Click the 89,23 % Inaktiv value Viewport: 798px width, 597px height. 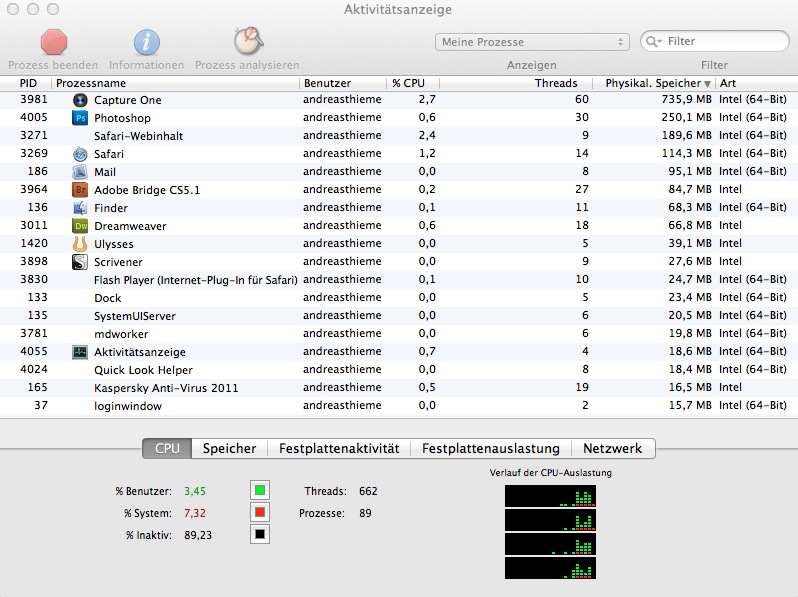click(198, 535)
